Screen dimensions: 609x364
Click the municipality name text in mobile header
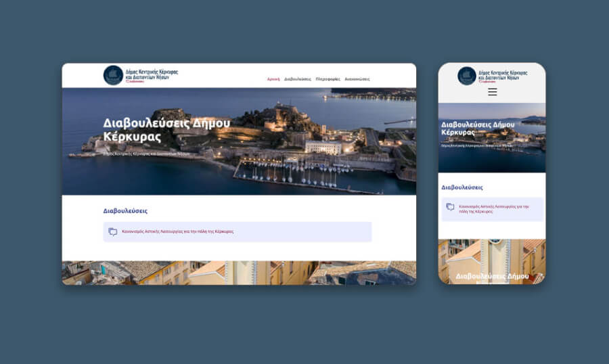coord(502,74)
